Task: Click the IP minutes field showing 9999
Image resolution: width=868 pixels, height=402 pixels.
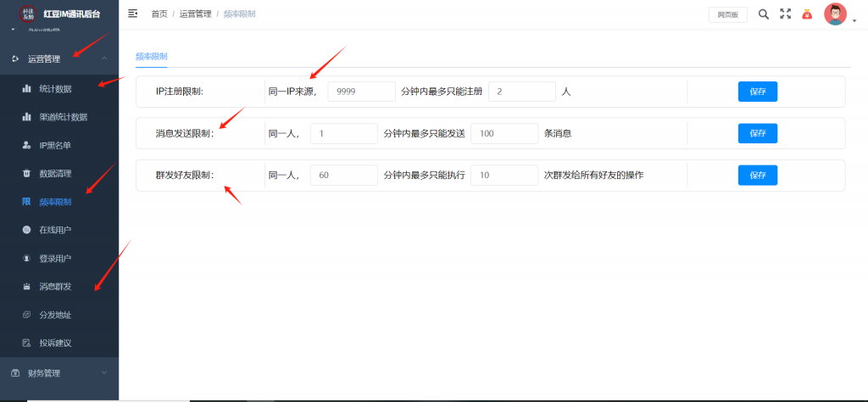Action: pos(361,92)
